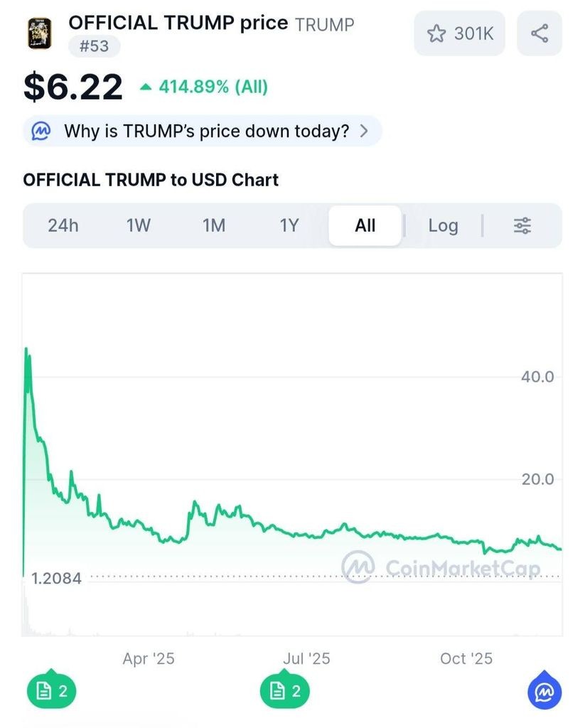Image resolution: width=585 pixels, height=728 pixels.
Task: Switch to the 1Y timeframe
Action: click(x=289, y=226)
